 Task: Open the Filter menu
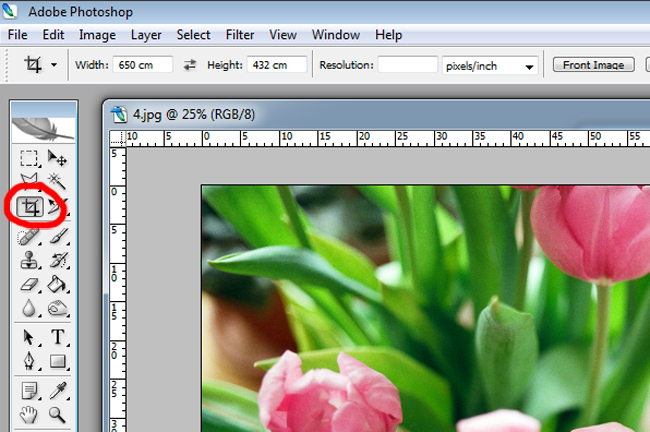tap(240, 34)
